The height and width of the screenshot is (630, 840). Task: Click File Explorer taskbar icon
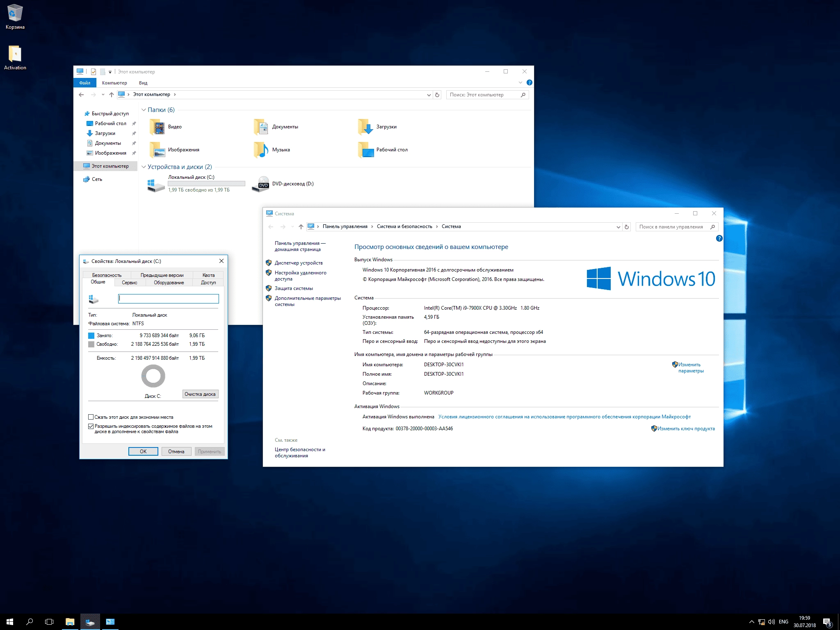point(70,622)
